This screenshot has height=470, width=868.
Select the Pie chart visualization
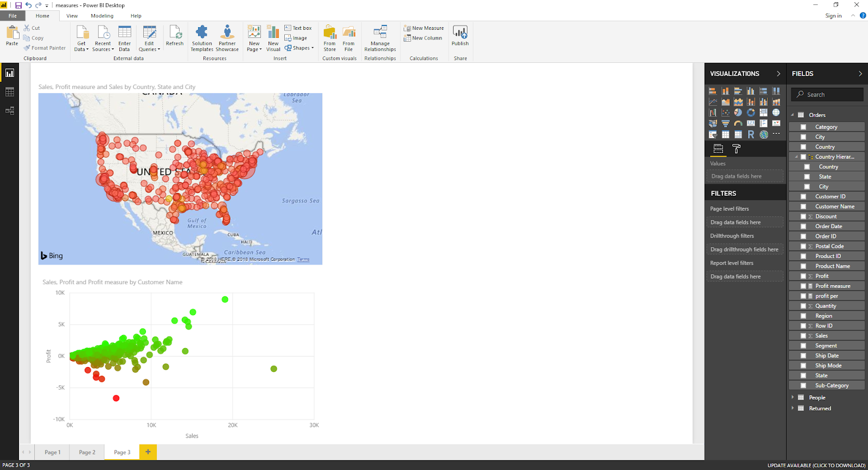[x=738, y=113]
